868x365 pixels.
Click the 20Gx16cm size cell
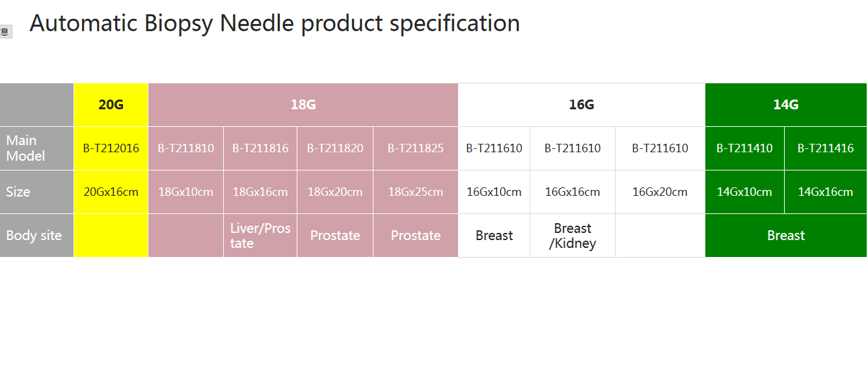[x=111, y=192]
